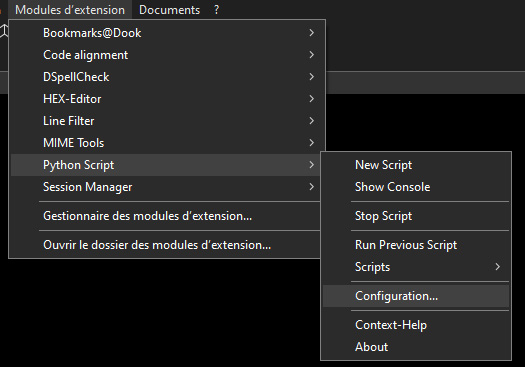Open the Modules d'extension menu
Screen dimensions: 525x367
(x=70, y=10)
